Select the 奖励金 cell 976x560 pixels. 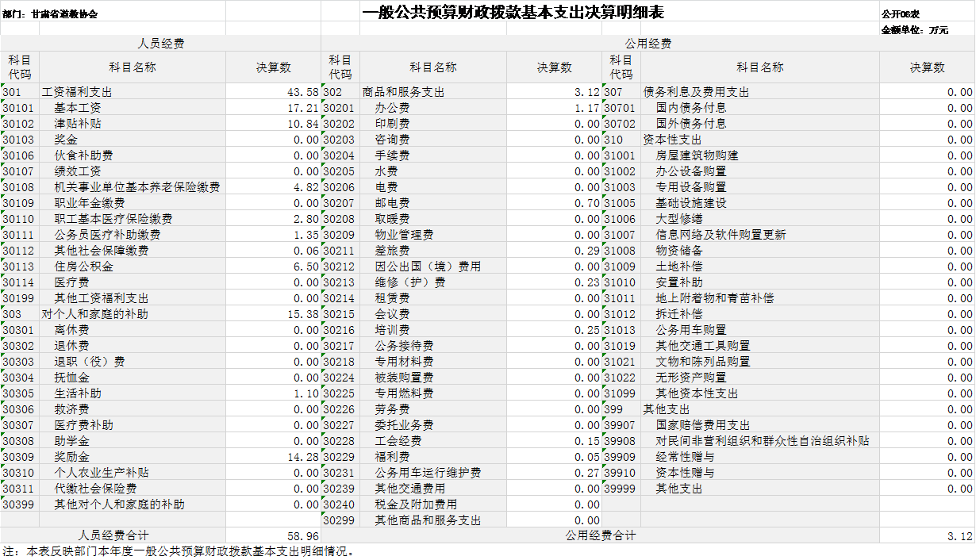click(133, 457)
